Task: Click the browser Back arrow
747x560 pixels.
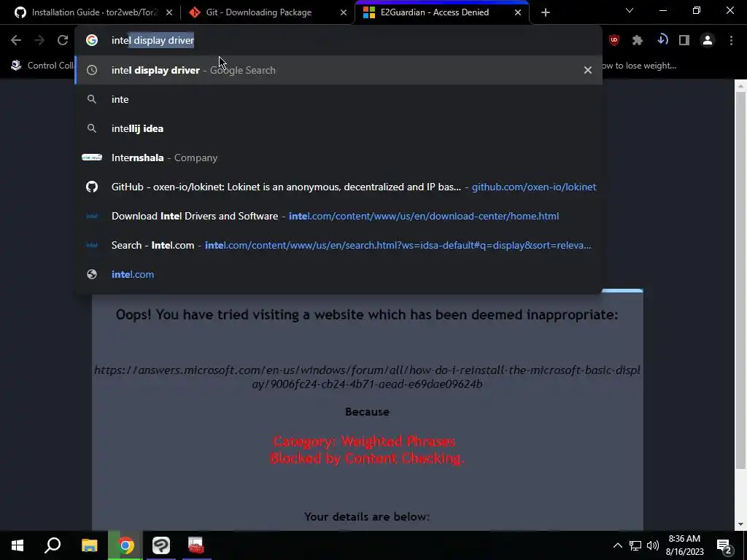Action: coord(16,41)
